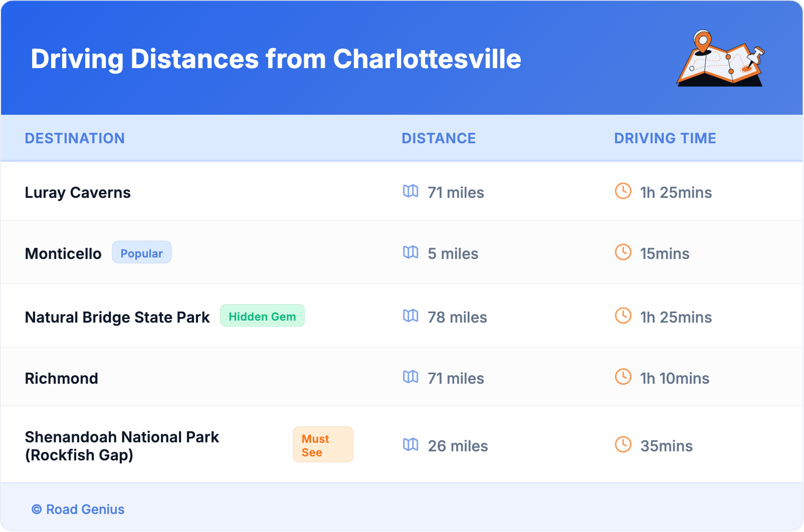Viewport: 804px width, 532px height.
Task: Click the map icon beside 5 miles
Action: point(411,252)
